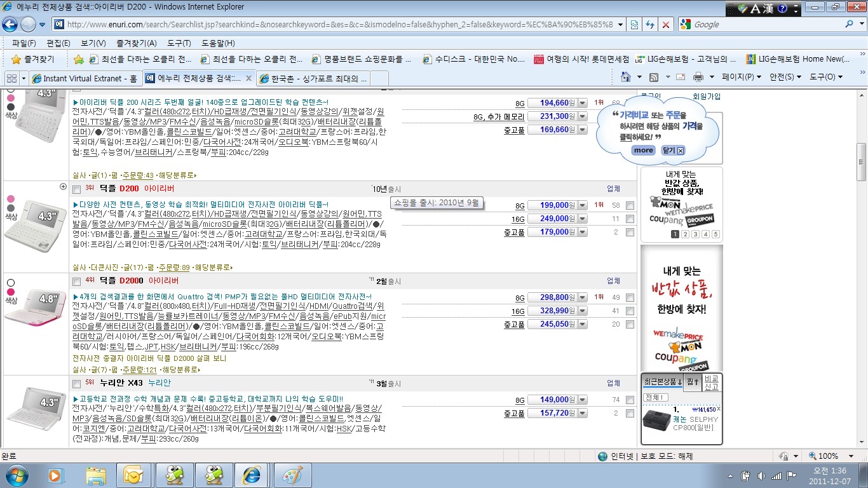Click the more button in the cloud tip
Viewport: 868px width, 488px height.
[x=644, y=151]
